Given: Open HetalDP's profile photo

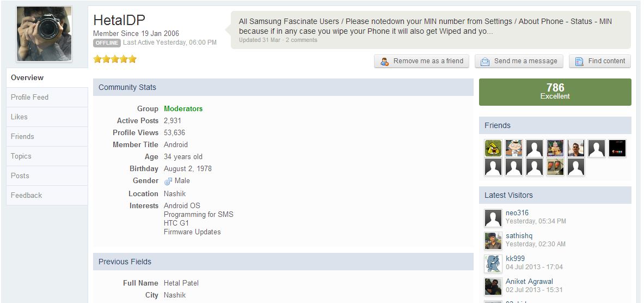Looking at the screenshot, I should (x=44, y=34).
